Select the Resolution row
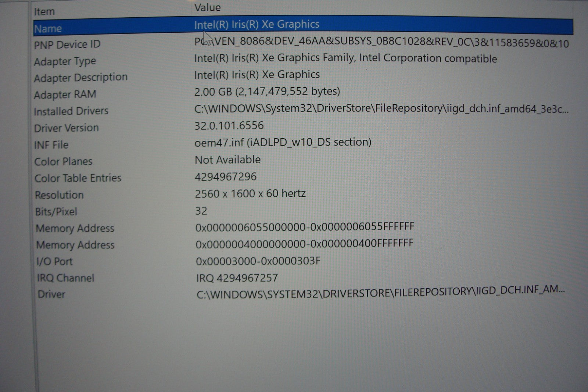This screenshot has width=588, height=392. [x=59, y=195]
